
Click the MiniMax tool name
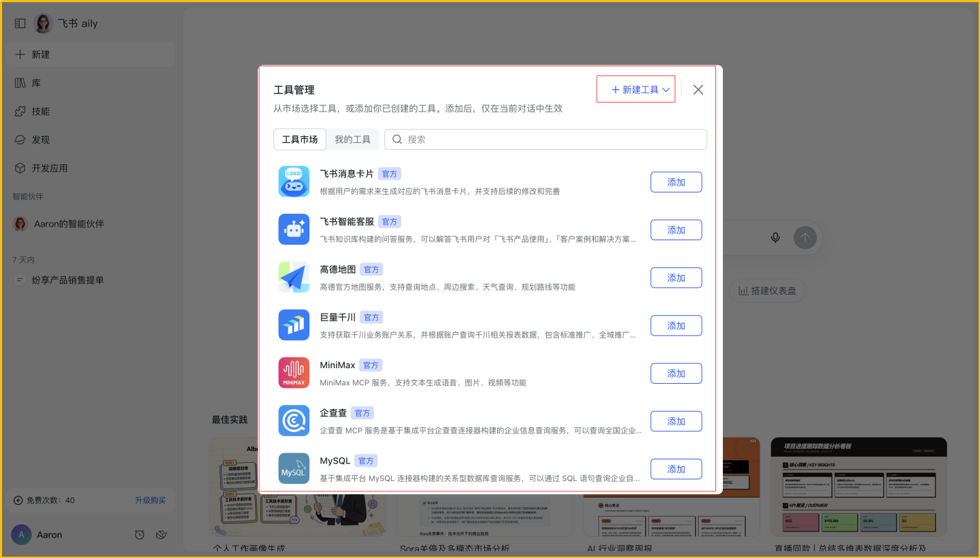coord(338,365)
